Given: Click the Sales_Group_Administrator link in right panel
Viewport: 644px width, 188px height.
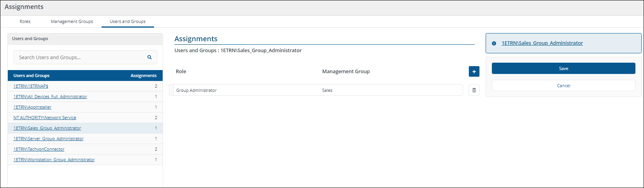Looking at the screenshot, I should point(542,43).
